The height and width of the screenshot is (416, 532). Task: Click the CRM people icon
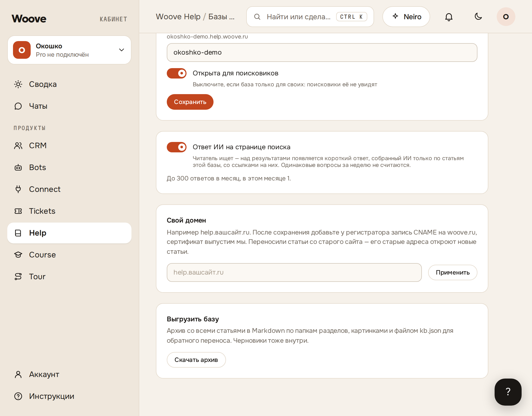click(x=18, y=146)
